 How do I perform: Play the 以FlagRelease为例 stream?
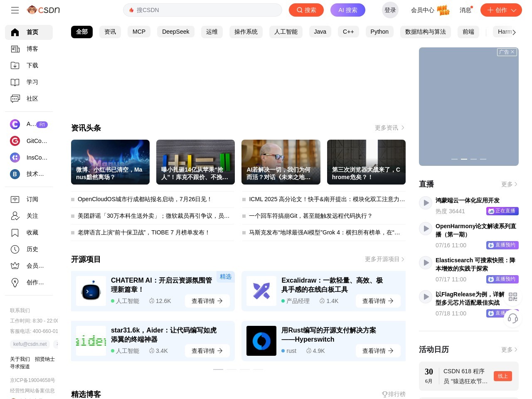pos(426,297)
